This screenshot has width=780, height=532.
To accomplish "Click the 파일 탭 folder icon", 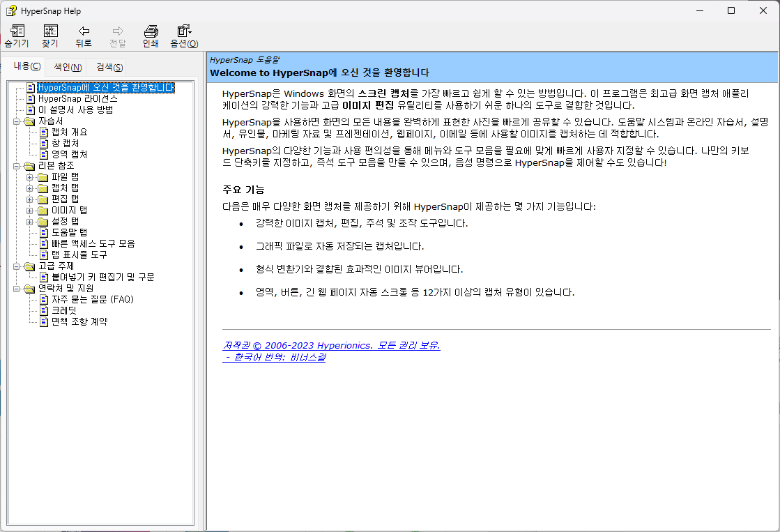I will pos(43,177).
